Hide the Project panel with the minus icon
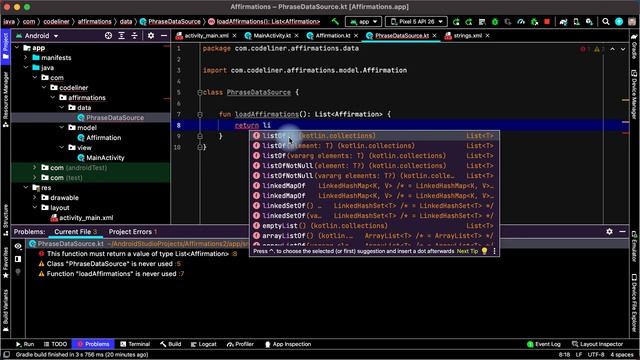 click(x=164, y=36)
